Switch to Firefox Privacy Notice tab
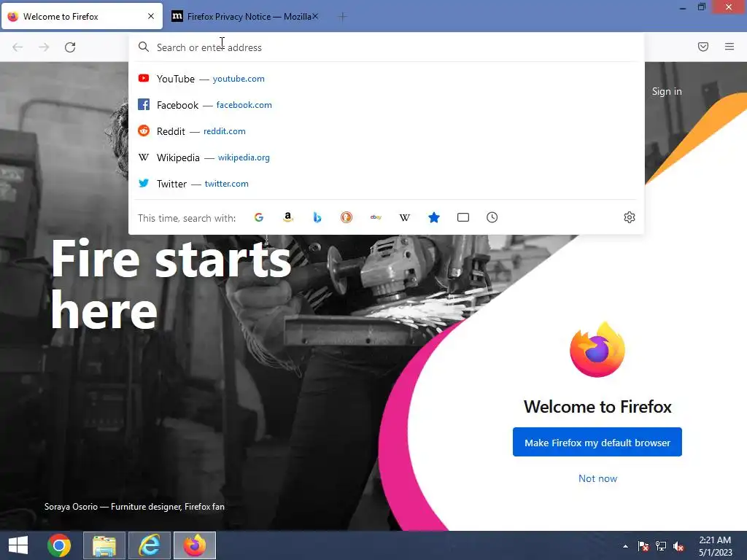The height and width of the screenshot is (560, 747). (x=245, y=17)
